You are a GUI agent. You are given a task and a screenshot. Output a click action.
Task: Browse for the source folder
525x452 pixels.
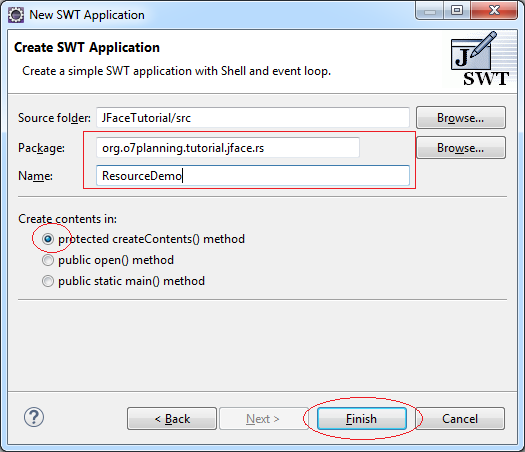click(461, 118)
